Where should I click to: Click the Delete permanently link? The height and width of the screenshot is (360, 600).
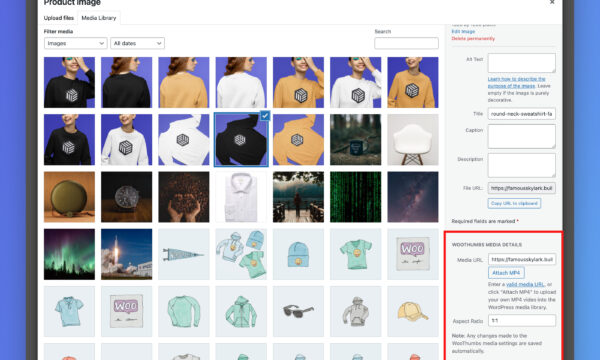(x=473, y=39)
